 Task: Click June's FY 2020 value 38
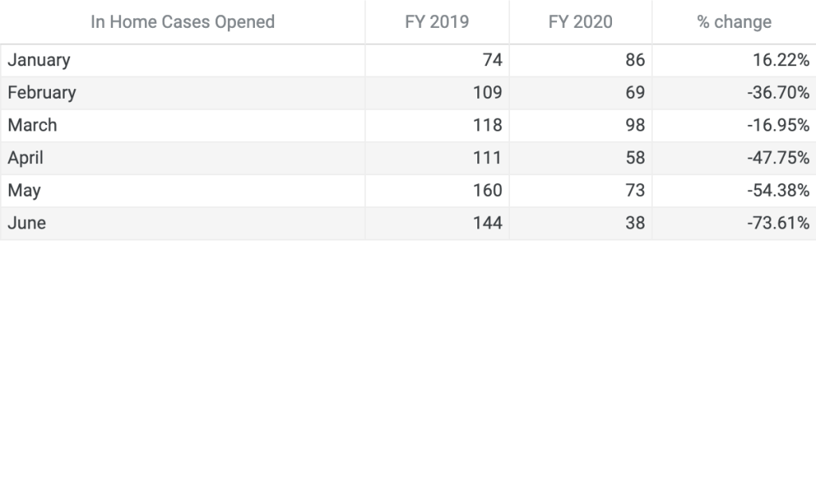coord(635,224)
